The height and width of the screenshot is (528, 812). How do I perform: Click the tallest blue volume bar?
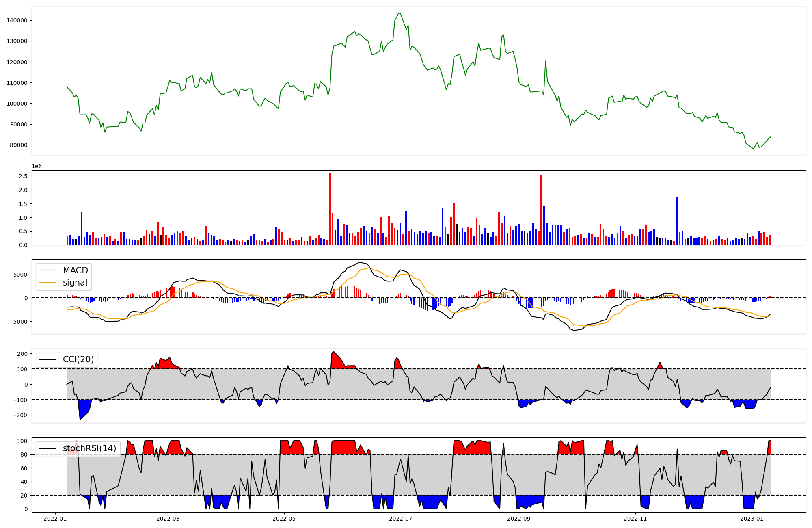677,221
